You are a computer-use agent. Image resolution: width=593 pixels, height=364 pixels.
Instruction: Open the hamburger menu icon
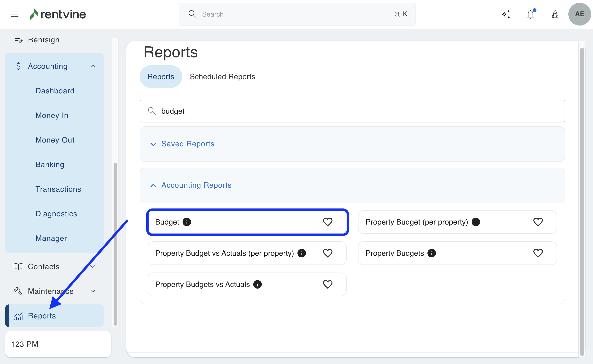(15, 14)
